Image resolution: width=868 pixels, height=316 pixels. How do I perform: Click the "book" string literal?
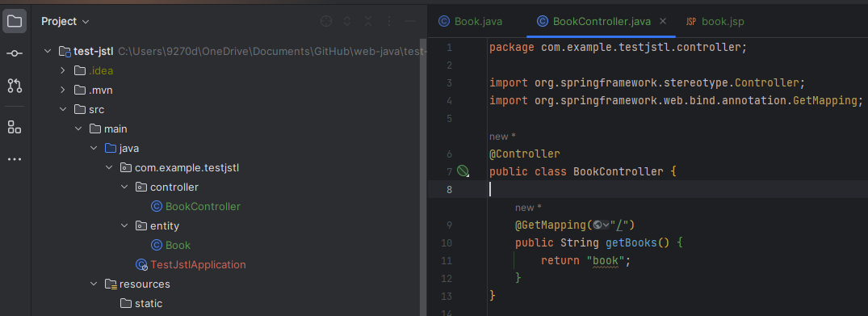605,260
